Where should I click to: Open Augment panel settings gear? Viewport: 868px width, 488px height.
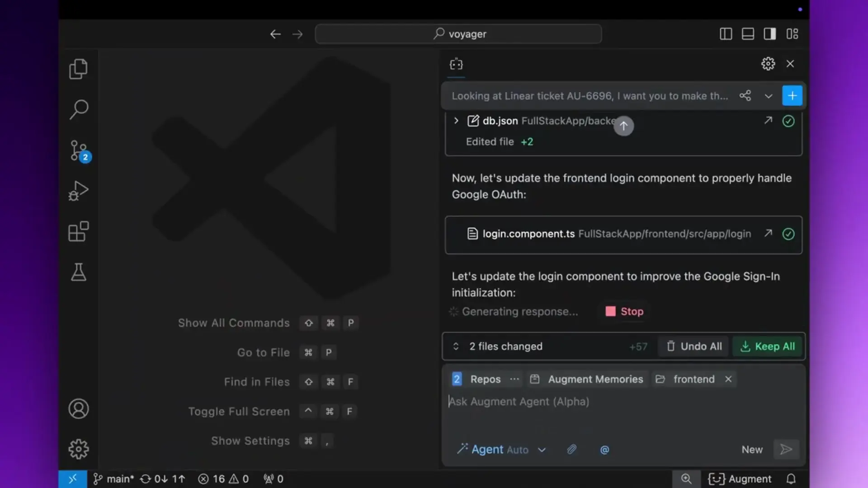[x=768, y=64]
